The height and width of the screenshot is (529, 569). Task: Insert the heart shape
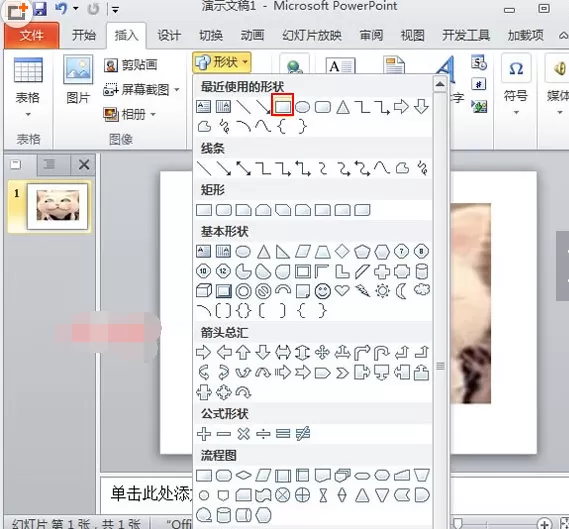coord(342,290)
